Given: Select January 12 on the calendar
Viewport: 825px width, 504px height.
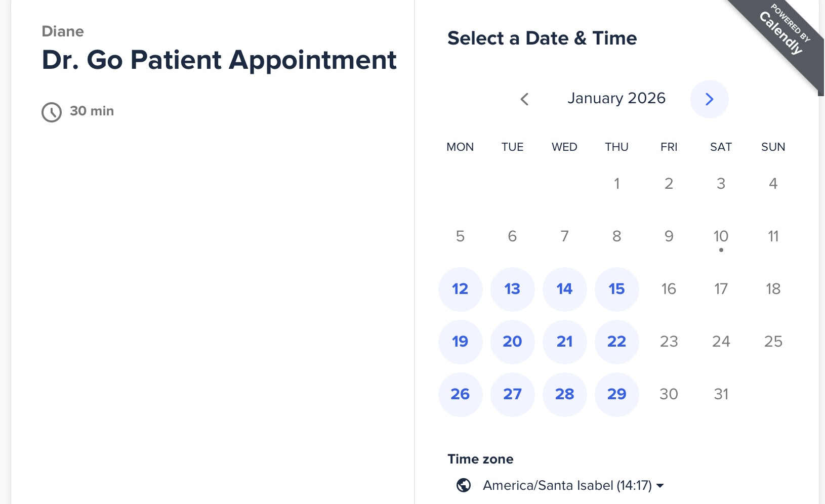Looking at the screenshot, I should [x=460, y=289].
